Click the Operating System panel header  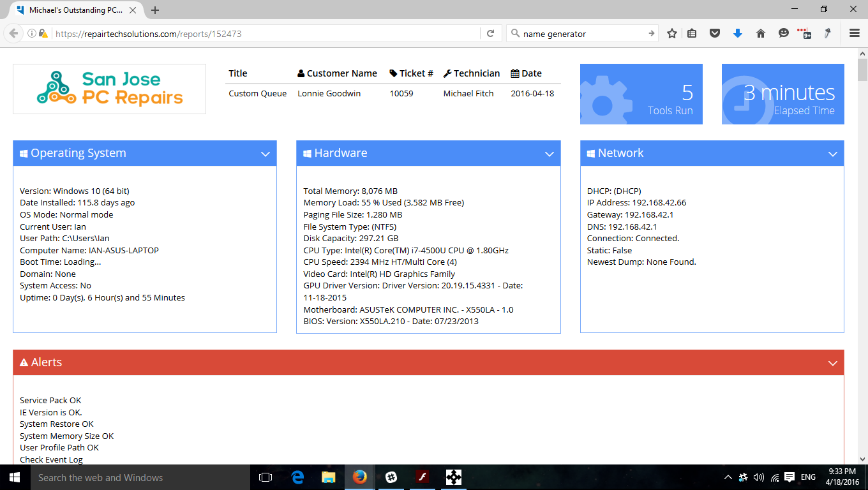pos(145,153)
